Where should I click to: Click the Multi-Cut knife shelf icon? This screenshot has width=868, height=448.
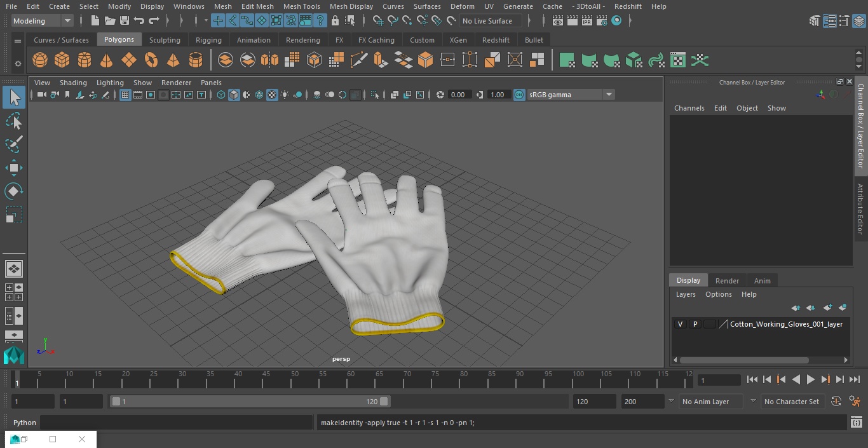click(359, 60)
